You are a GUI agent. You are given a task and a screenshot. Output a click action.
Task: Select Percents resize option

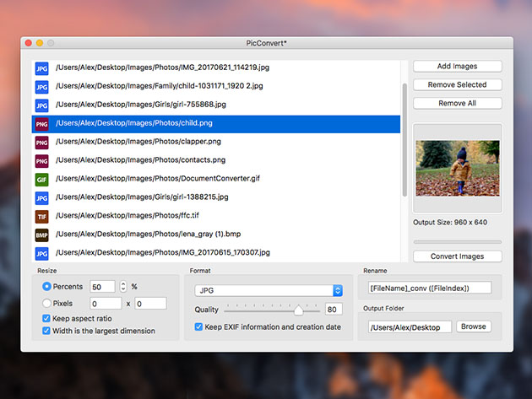46,287
